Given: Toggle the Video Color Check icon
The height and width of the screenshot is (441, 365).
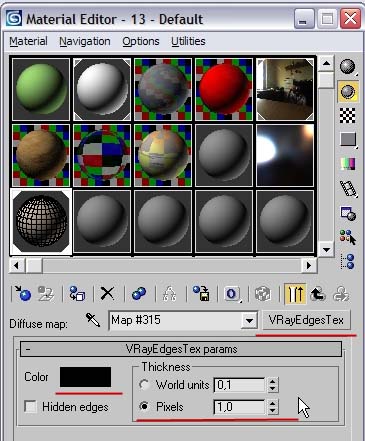Looking at the screenshot, I should click(348, 164).
